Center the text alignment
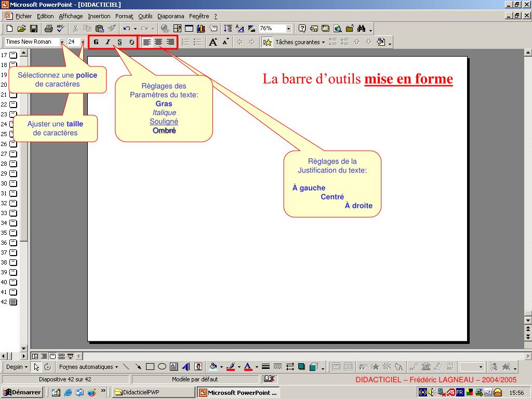Image resolution: width=532 pixels, height=399 pixels. pos(158,42)
